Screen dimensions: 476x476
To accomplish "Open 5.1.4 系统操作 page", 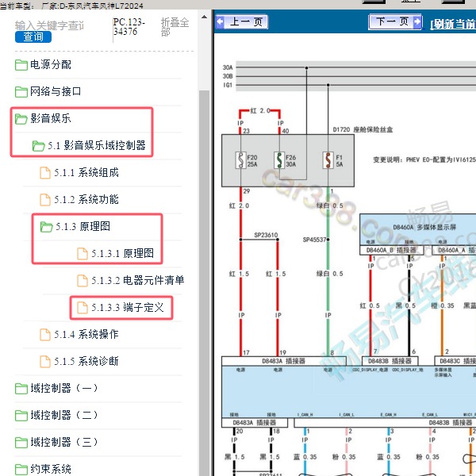I will (x=86, y=334).
